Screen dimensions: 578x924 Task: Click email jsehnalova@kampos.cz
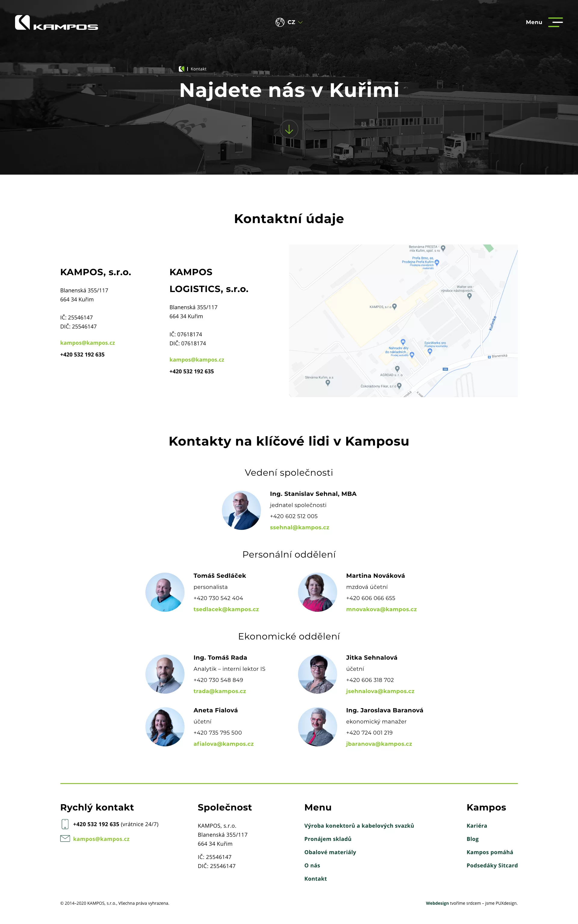380,691
